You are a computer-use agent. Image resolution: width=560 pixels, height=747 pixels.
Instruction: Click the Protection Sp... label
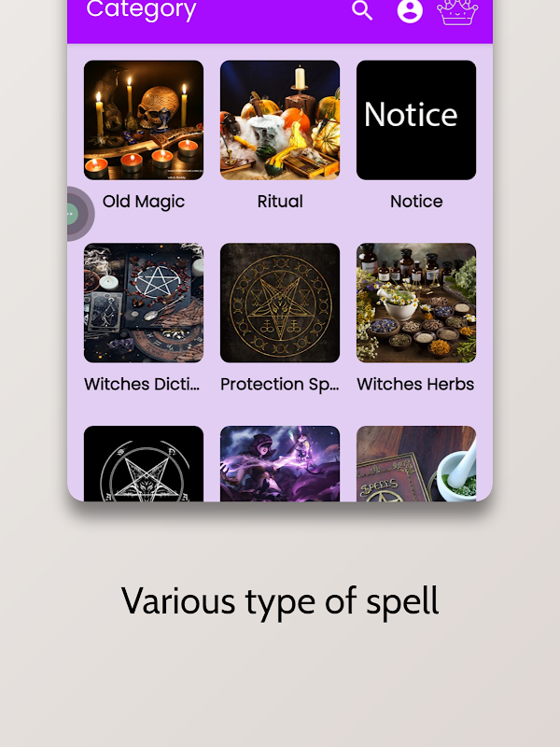[279, 384]
